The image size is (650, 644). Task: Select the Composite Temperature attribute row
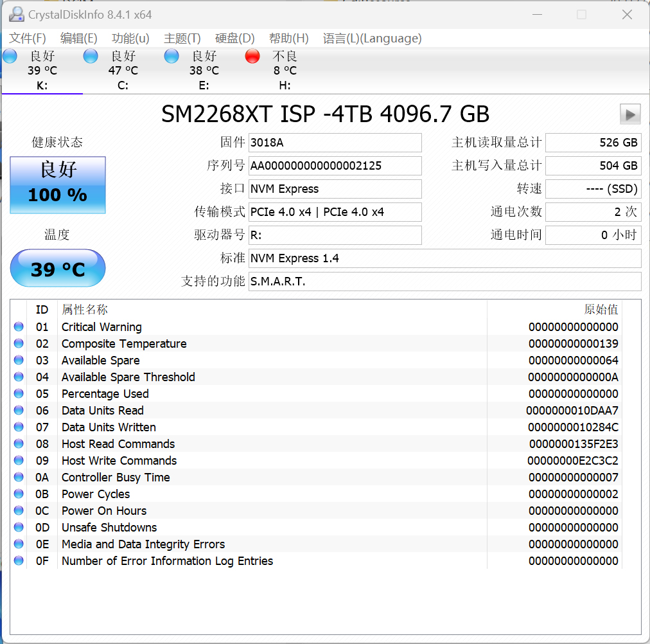(124, 344)
